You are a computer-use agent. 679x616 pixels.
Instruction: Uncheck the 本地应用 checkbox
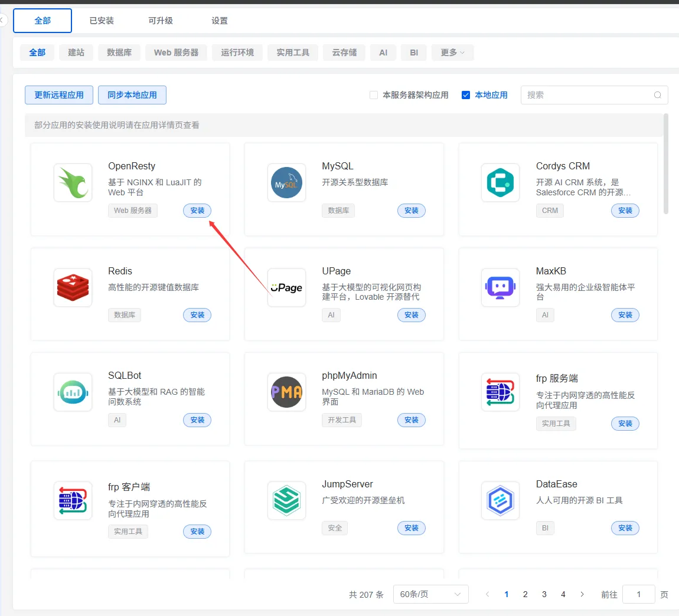pyautogui.click(x=466, y=95)
